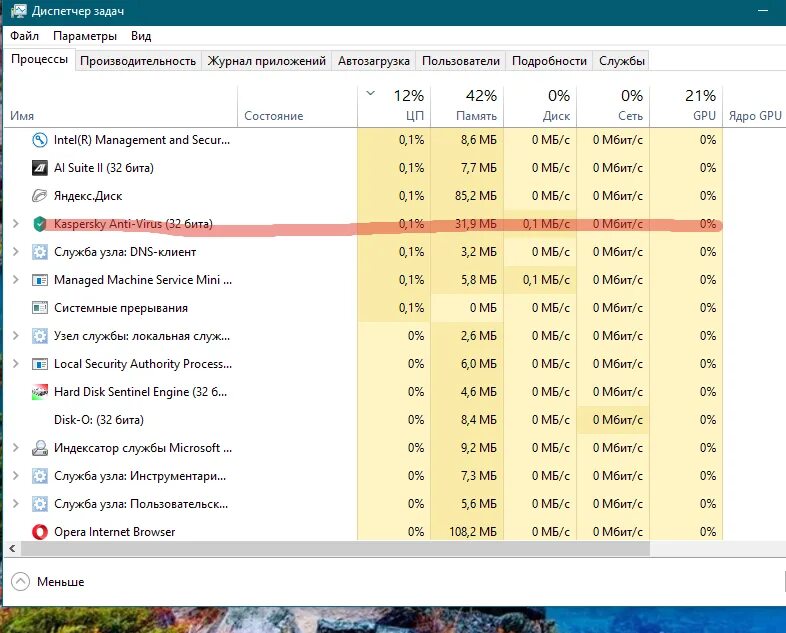Screen dimensions: 786x633
Task: Select the Opera Internet Browser process name
Action: [x=115, y=532]
